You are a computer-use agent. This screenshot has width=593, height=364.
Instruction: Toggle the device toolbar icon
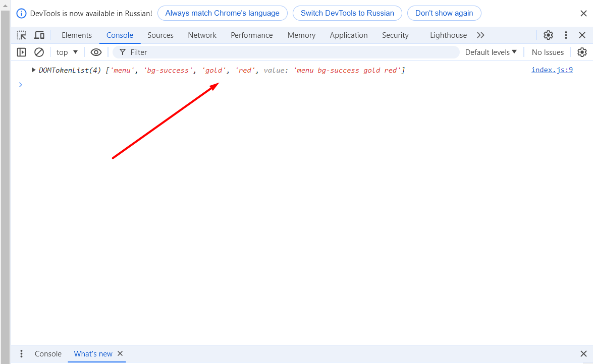tap(39, 35)
